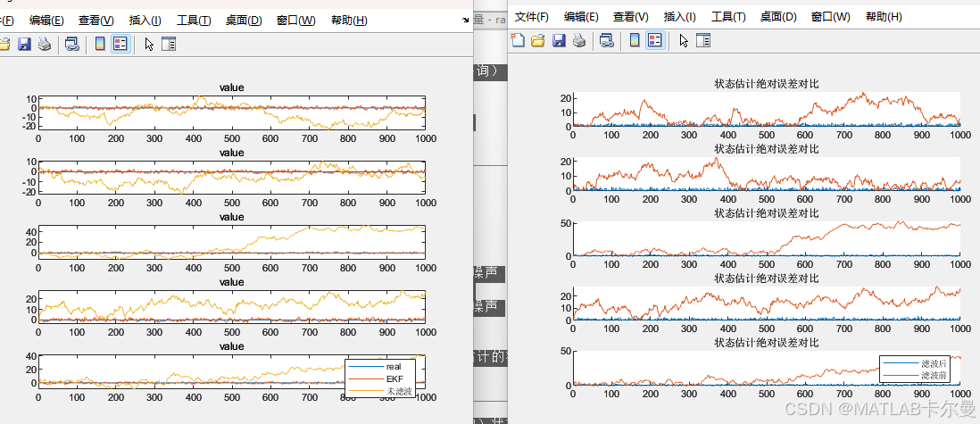Image resolution: width=980 pixels, height=424 pixels.
Task: Print the right figure window
Action: 579,41
